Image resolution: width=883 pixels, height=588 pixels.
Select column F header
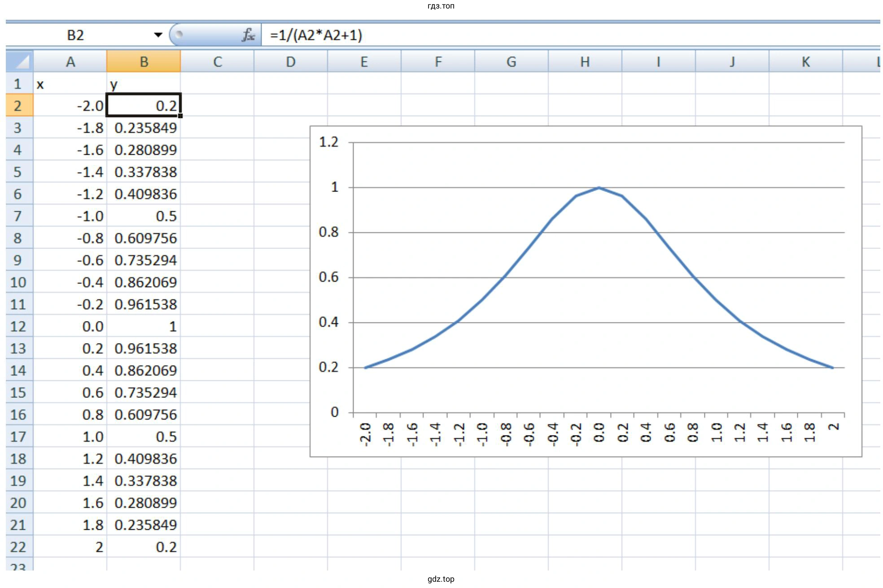[x=438, y=61]
